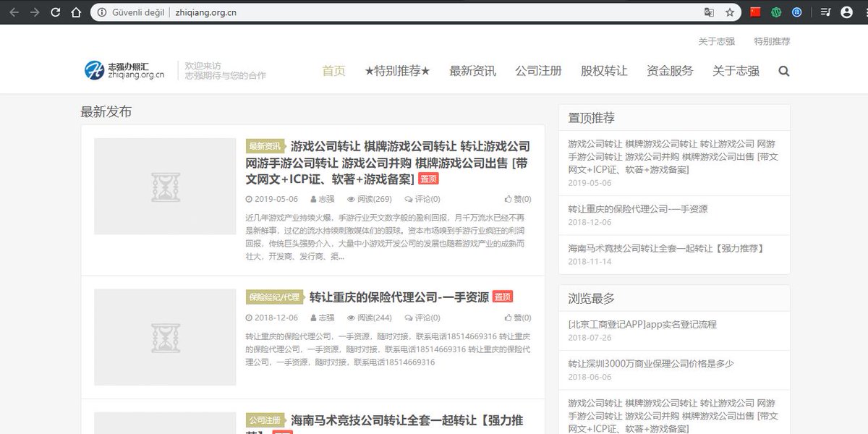Like the first article with thumbs-up 赞(0)

[518, 199]
